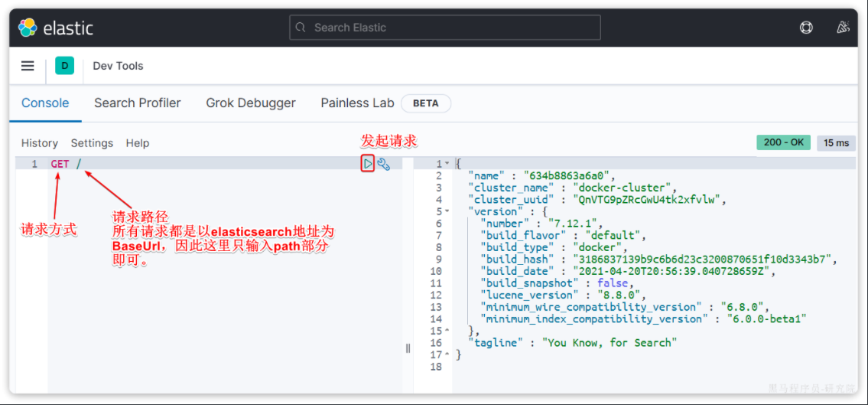Open the help lifebuoy icon
The height and width of the screenshot is (405, 868).
point(806,28)
